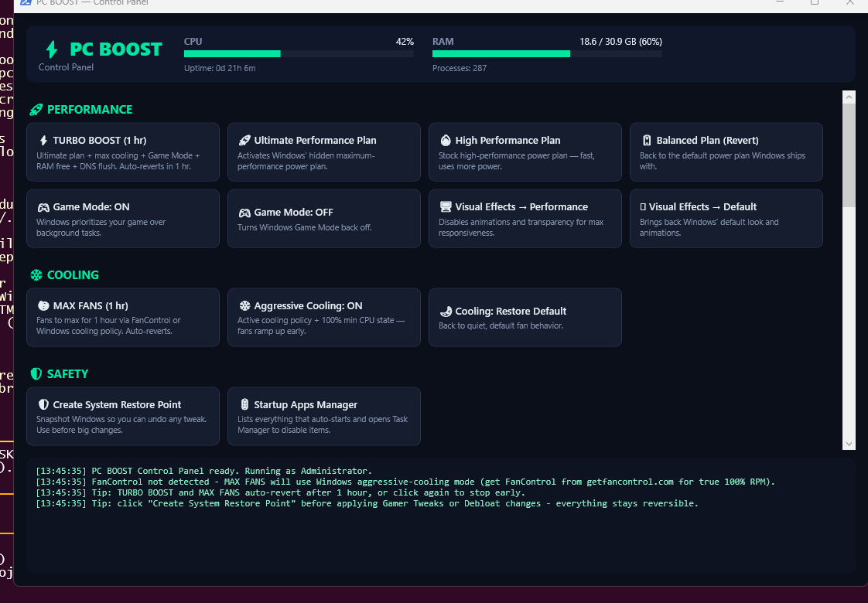Screen dimensions: 868x603
Task: Click the bolt icon on TURBO BOOST card
Action: click(43, 141)
